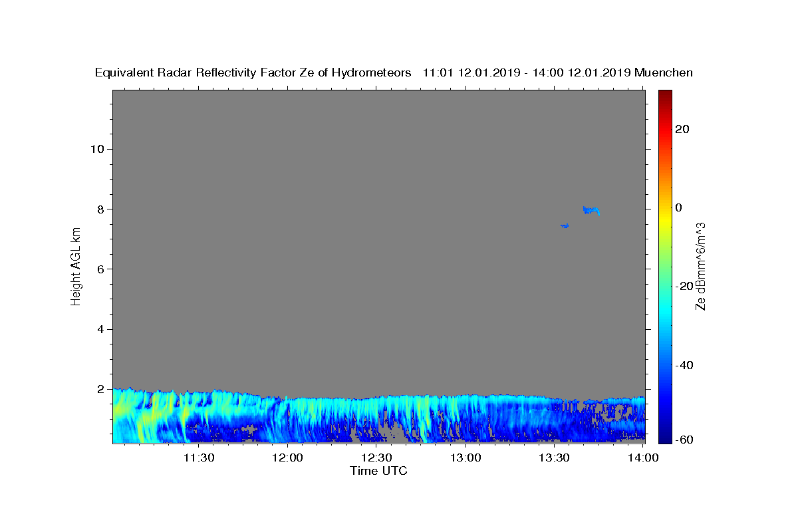Click the small blue echo near 7.5 km

(x=565, y=226)
